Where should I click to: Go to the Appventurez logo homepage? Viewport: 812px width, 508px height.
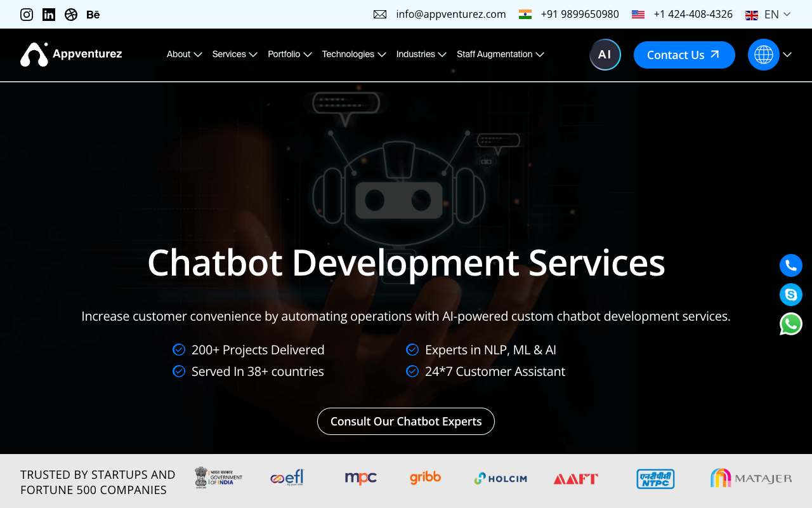point(71,55)
